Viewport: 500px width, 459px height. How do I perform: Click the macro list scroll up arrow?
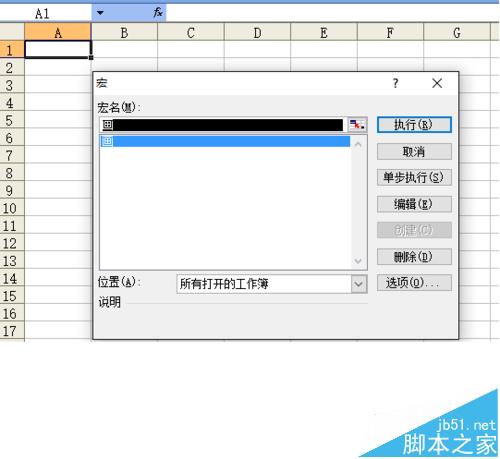pos(358,144)
